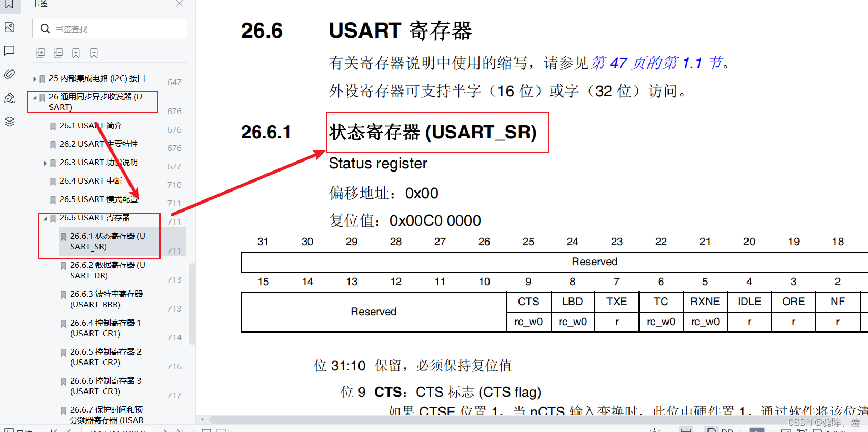The height and width of the screenshot is (432, 868).
Task: Click the IDLE cell in register table
Action: coord(750,302)
